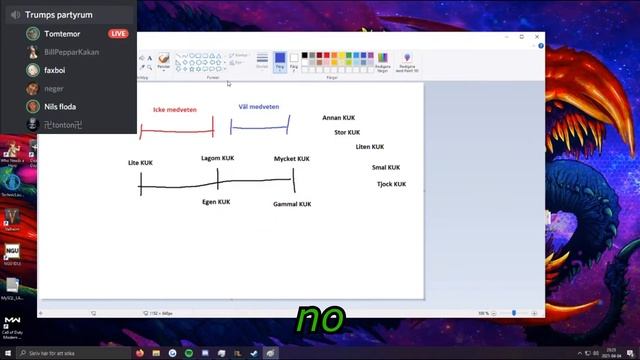Show hidden system tray icons
The width and height of the screenshot is (640, 360).
(x=580, y=353)
